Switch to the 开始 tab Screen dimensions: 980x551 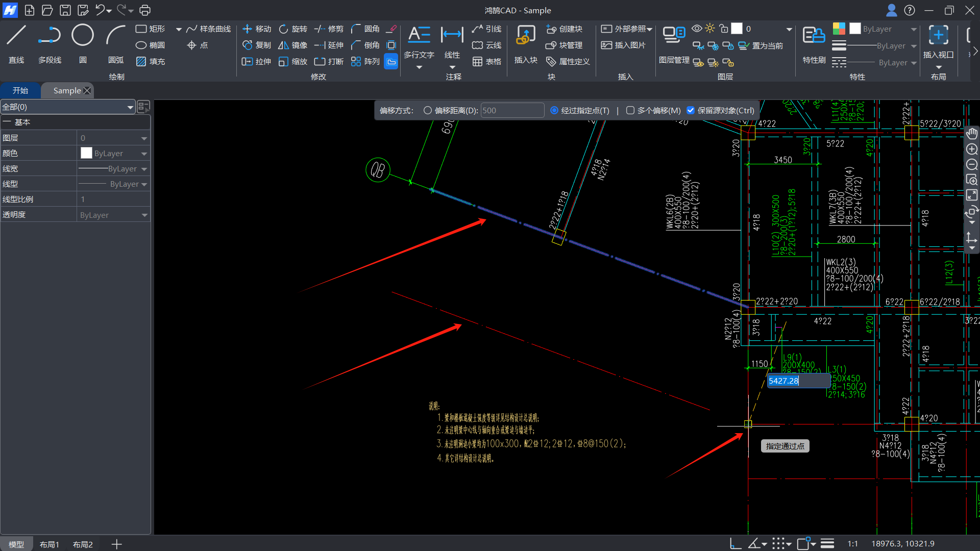click(20, 90)
